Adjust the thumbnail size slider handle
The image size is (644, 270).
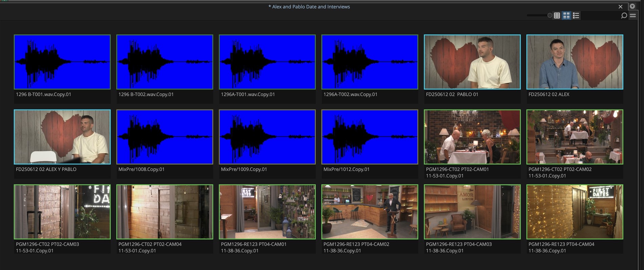pyautogui.click(x=550, y=16)
